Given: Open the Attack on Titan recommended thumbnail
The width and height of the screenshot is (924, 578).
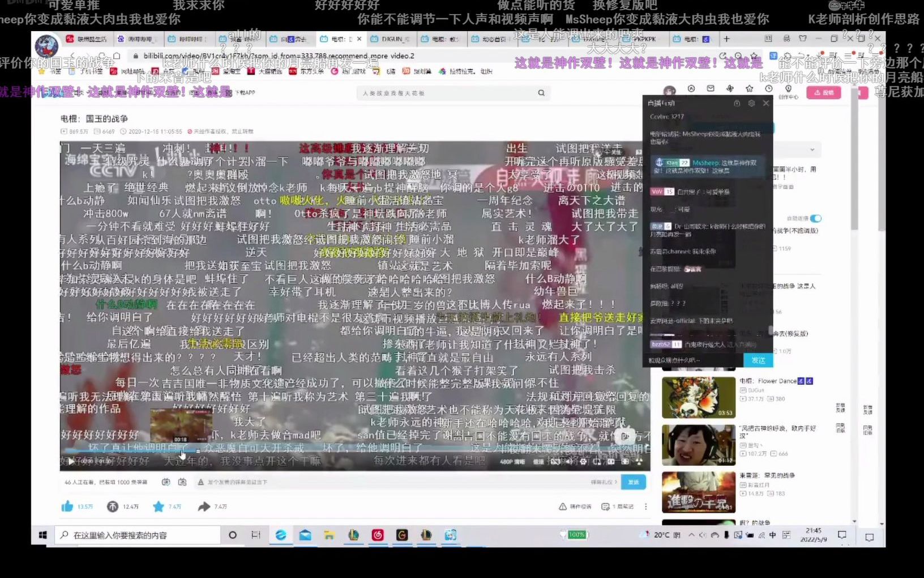Looking at the screenshot, I should [x=699, y=492].
